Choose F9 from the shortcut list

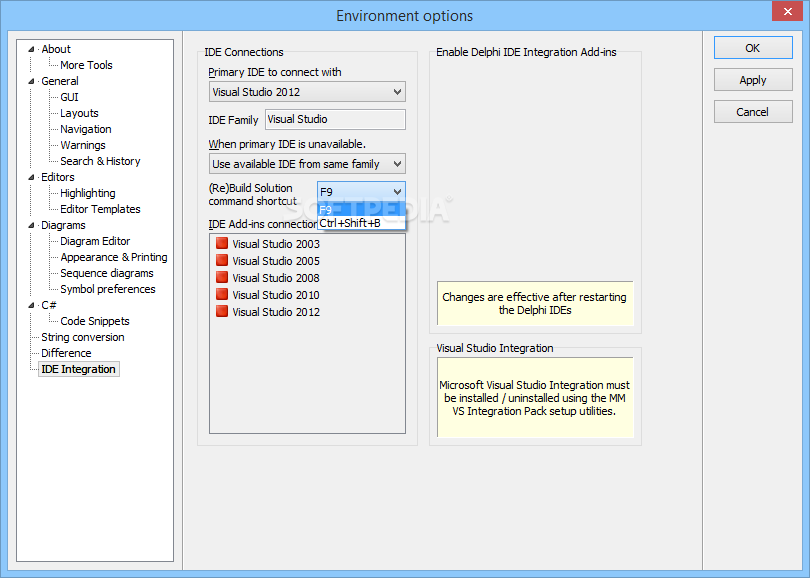pos(361,210)
